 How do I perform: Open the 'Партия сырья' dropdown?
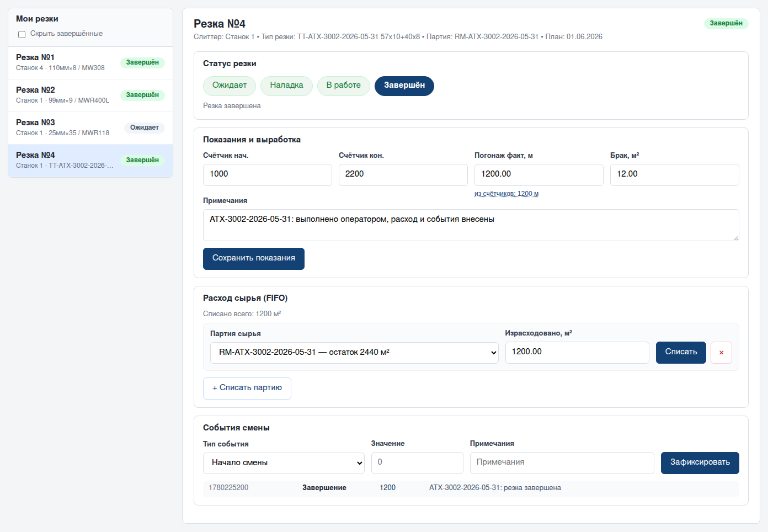pyautogui.click(x=354, y=353)
